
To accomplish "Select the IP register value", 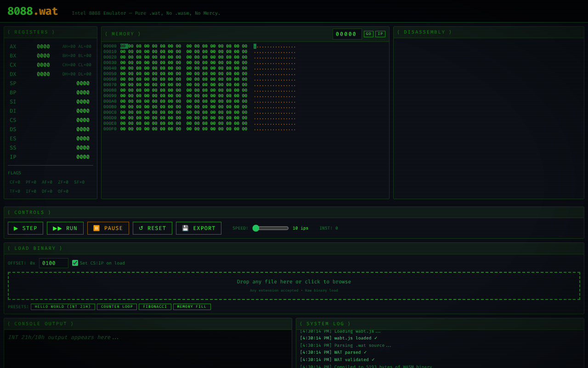I will point(83,157).
